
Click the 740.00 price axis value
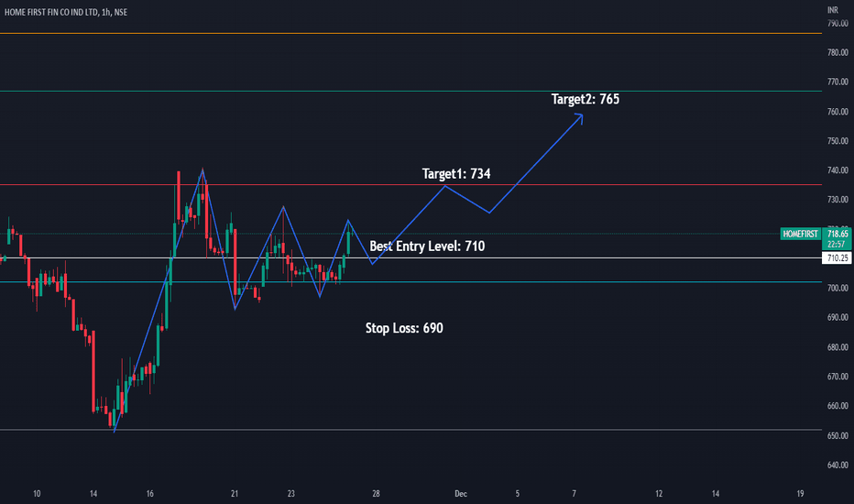838,170
